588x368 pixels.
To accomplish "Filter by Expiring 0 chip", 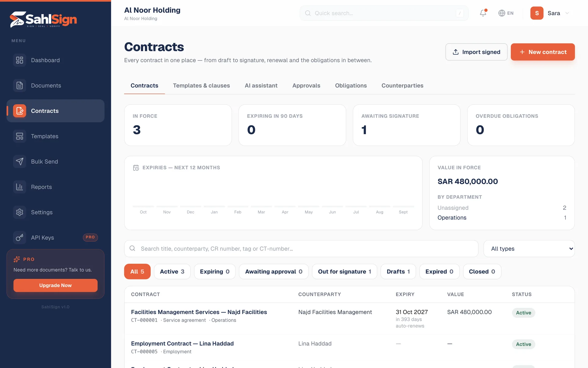I will click(215, 271).
